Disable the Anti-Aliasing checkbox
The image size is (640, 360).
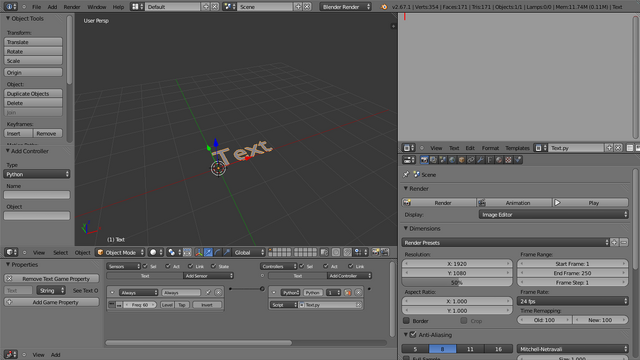click(413, 335)
